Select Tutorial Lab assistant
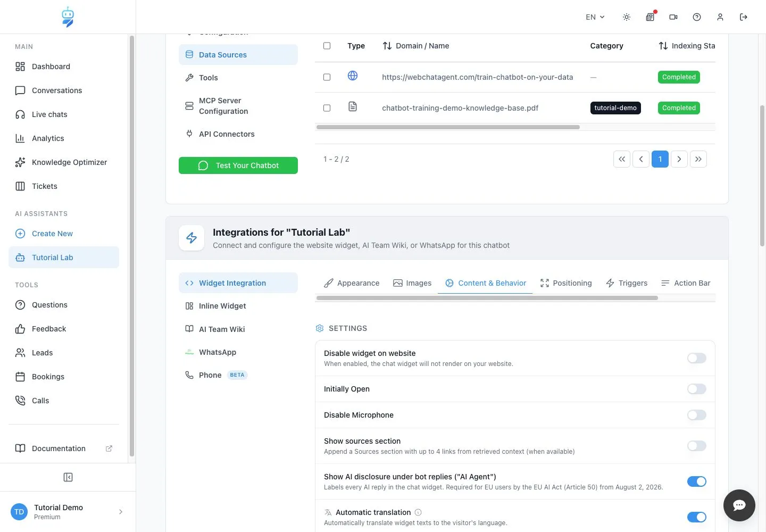 pyautogui.click(x=64, y=257)
